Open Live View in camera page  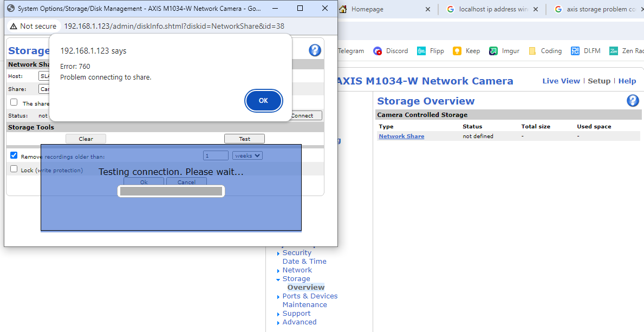click(x=561, y=81)
